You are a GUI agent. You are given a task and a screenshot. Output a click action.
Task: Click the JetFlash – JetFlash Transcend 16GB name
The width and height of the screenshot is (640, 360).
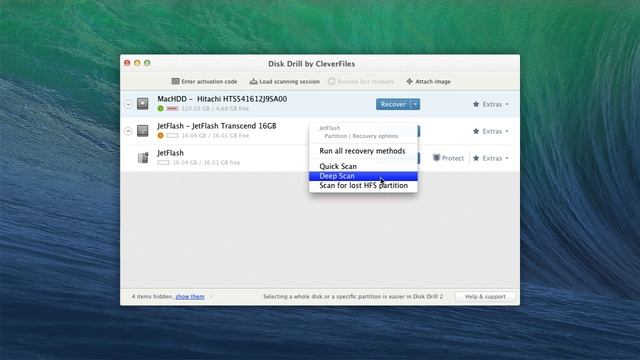click(x=217, y=126)
